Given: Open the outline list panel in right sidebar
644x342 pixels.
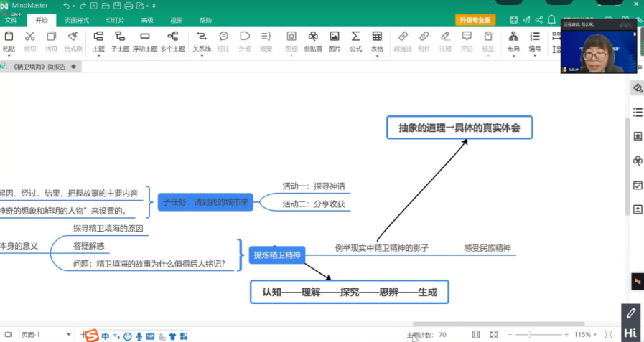Looking at the screenshot, I should click(x=637, y=113).
